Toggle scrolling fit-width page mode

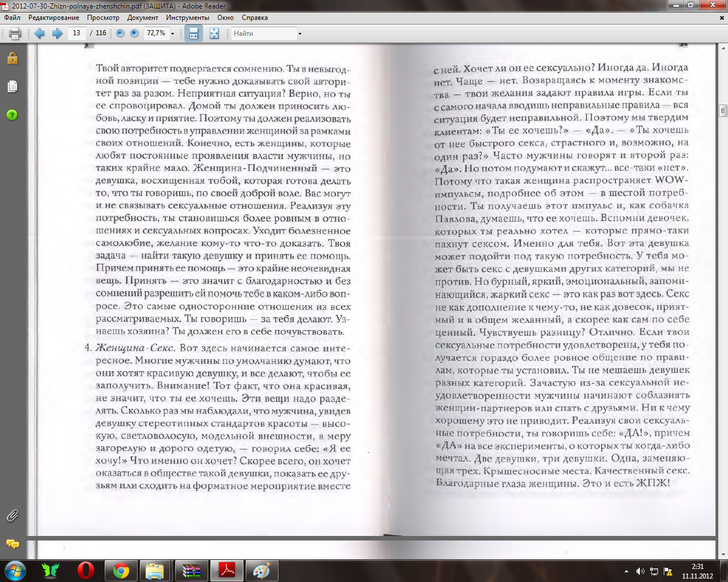pyautogui.click(x=193, y=34)
